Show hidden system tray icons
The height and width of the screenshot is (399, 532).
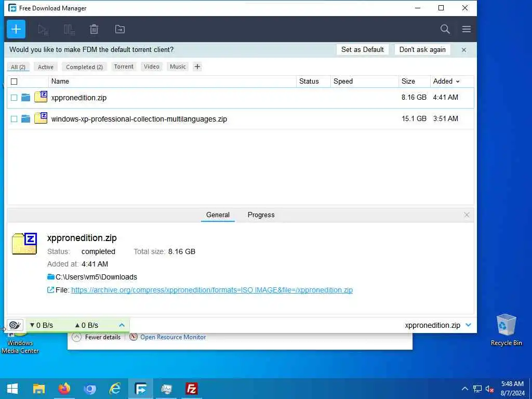tap(465, 389)
